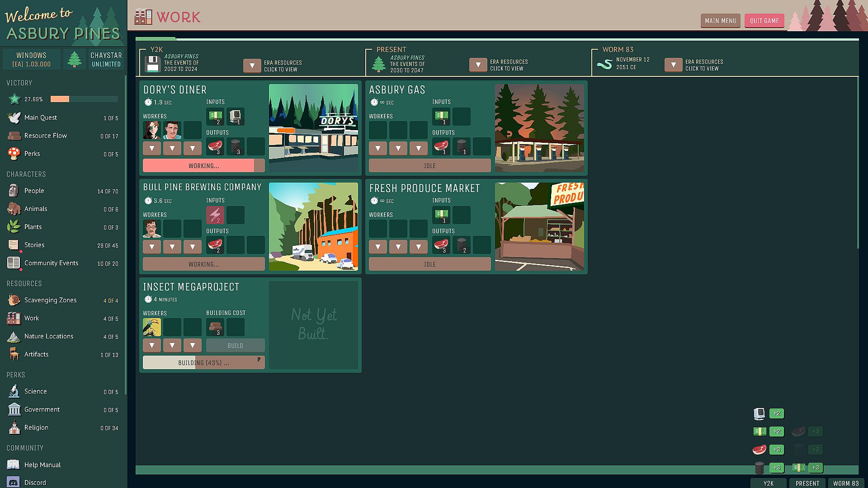Screen dimensions: 868x488
Task: Select the Scavenging Zones snail icon
Action: tap(14, 300)
